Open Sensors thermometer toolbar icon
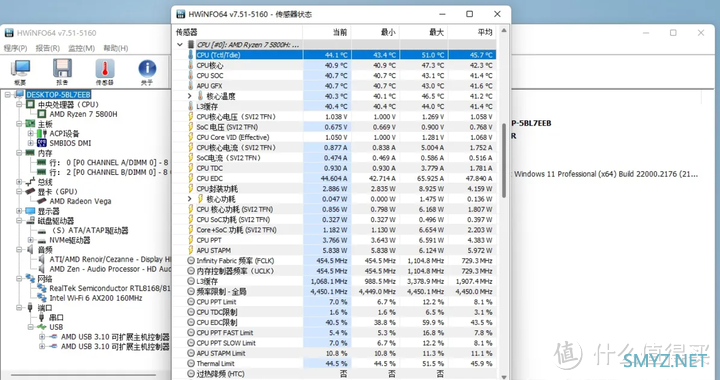Viewport: 720px width, 380px height. click(x=105, y=72)
